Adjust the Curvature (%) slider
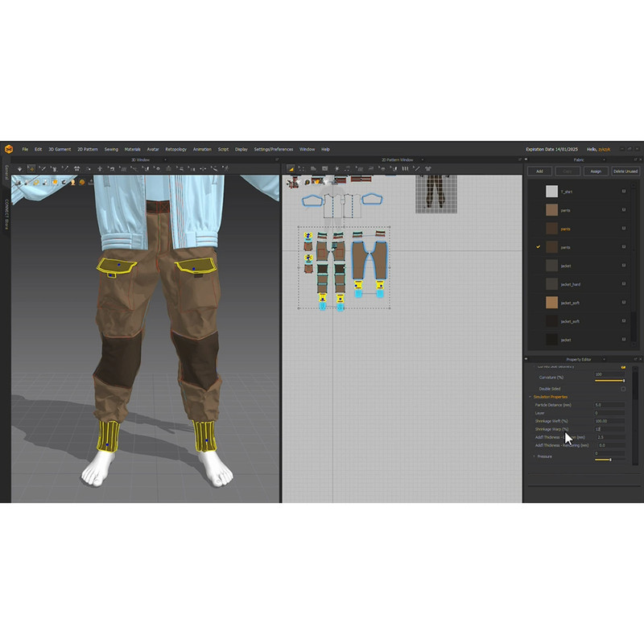Image resolution: width=644 pixels, height=644 pixels. (609, 380)
